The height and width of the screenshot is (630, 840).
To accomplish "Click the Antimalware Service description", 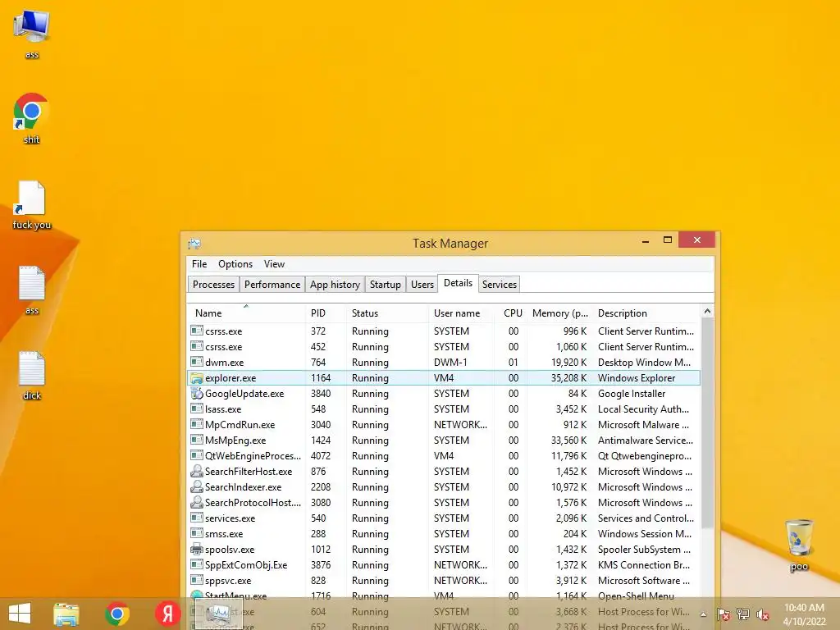I will click(646, 440).
